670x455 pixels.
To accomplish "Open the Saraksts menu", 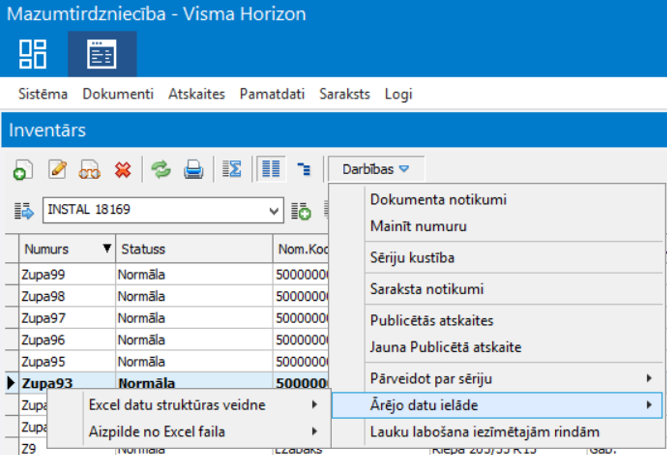I will 344,94.
